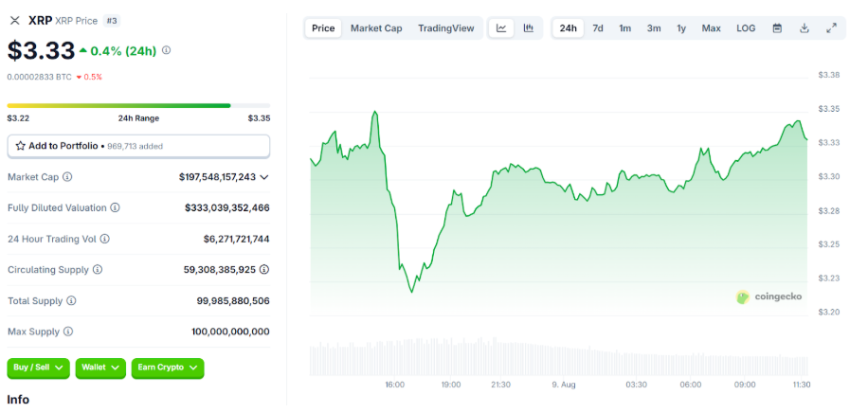This screenshot has height=413, width=868.
Task: Open the Buy / Sell dropdown
Action: 38,368
